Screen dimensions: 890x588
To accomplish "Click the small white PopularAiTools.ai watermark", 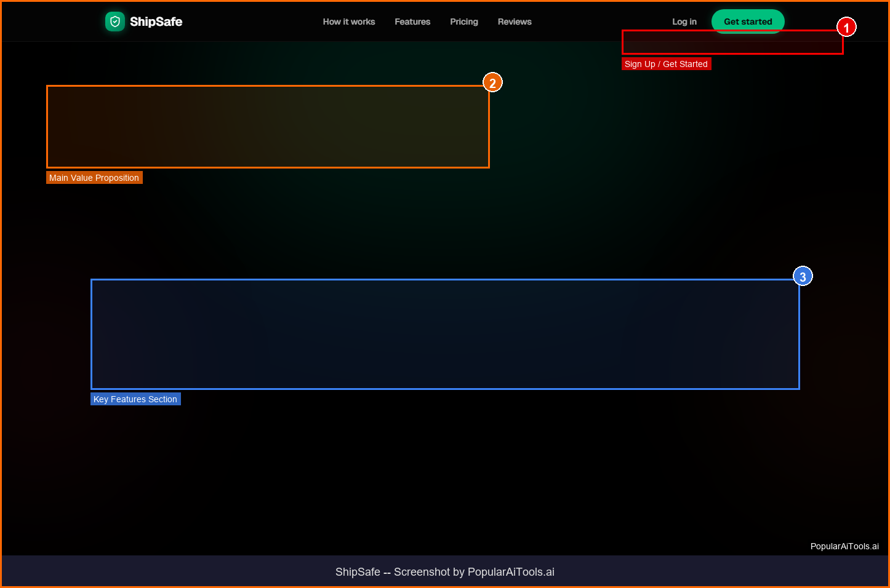I will 844,546.
